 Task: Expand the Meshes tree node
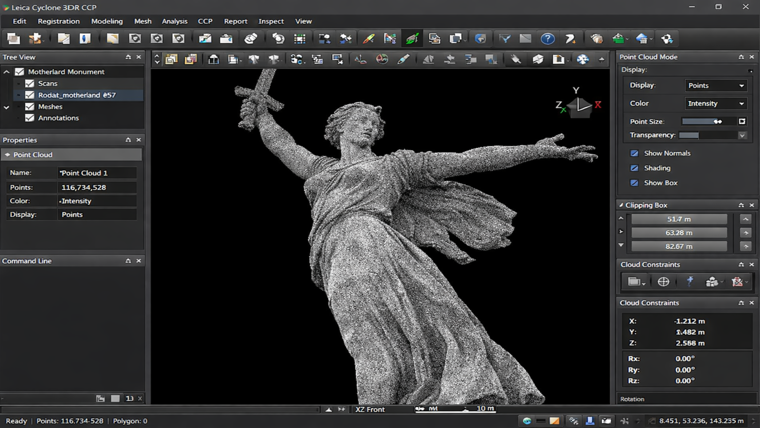pyautogui.click(x=6, y=107)
